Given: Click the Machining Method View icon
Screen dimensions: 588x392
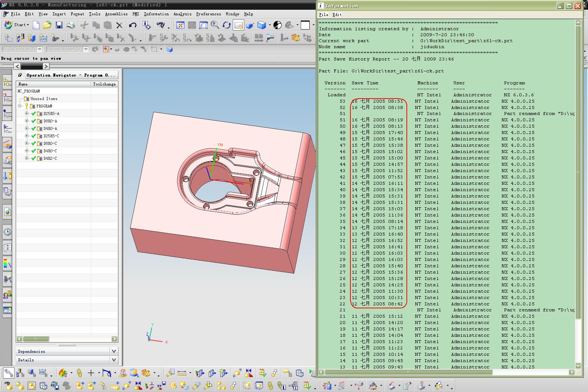Looking at the screenshot, I should pyautogui.click(x=43, y=373).
